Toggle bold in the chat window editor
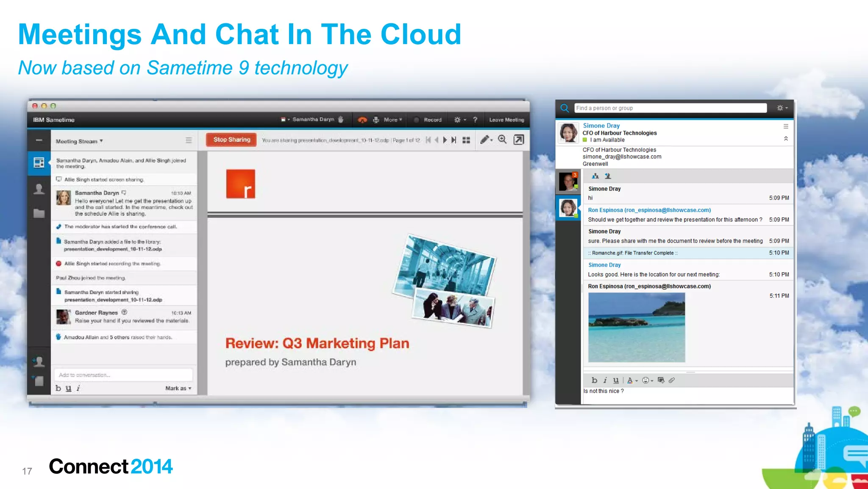 point(594,380)
